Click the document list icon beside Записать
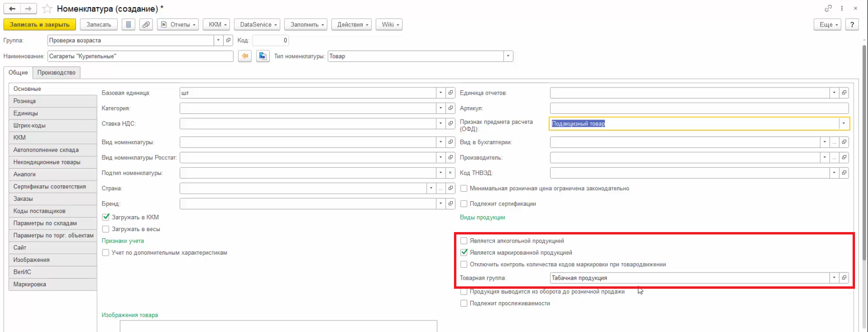Viewport: 868px width, 332px height. tap(128, 25)
